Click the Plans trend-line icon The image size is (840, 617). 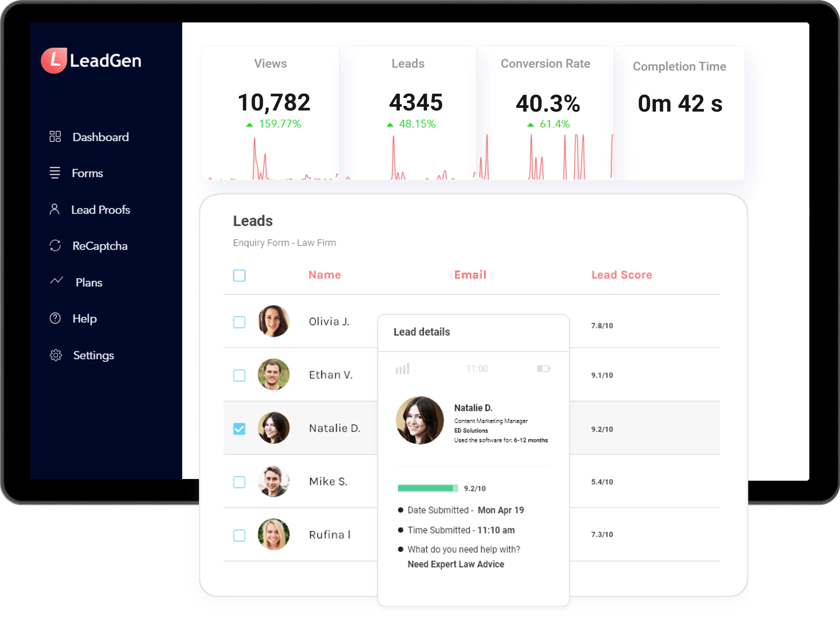click(x=57, y=281)
